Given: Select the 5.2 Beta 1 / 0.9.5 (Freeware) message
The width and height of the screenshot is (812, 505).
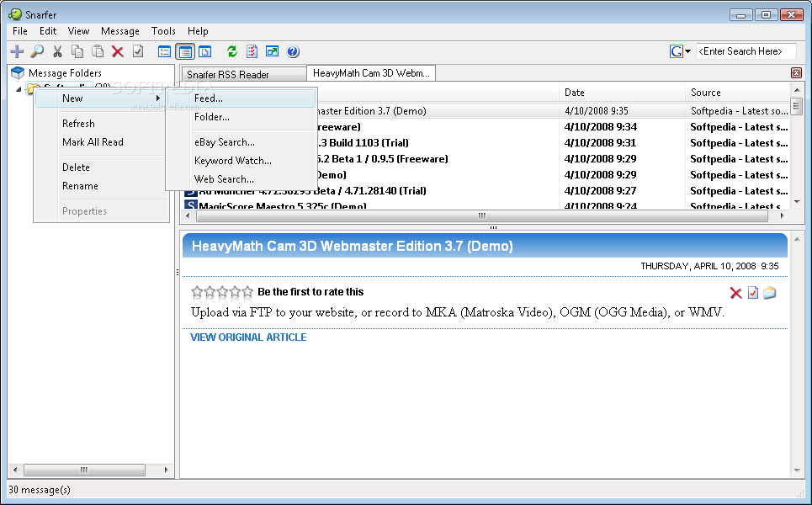Looking at the screenshot, I should click(486, 159).
